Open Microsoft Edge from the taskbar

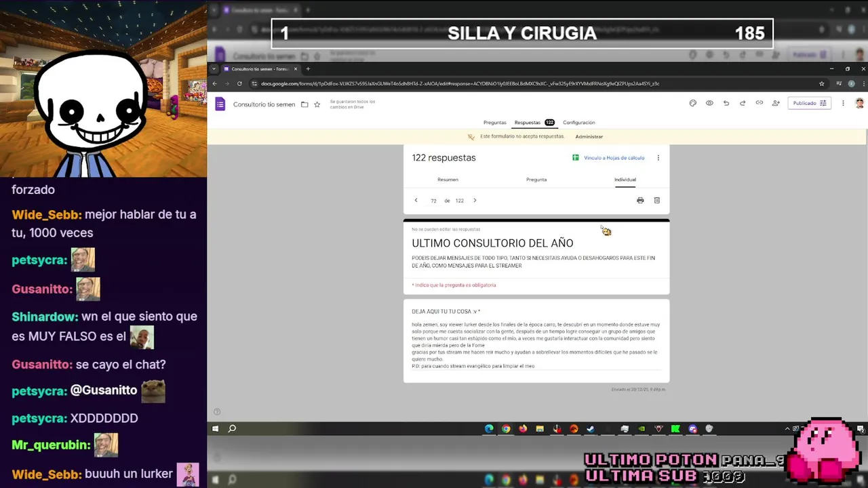click(x=489, y=428)
